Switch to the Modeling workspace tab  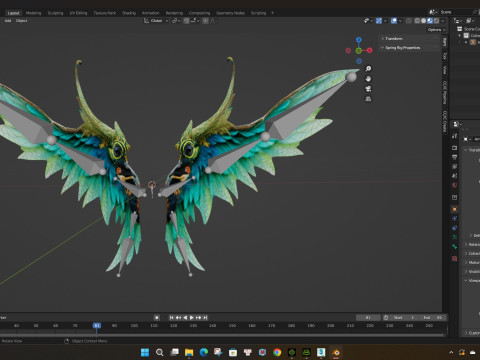tap(34, 13)
